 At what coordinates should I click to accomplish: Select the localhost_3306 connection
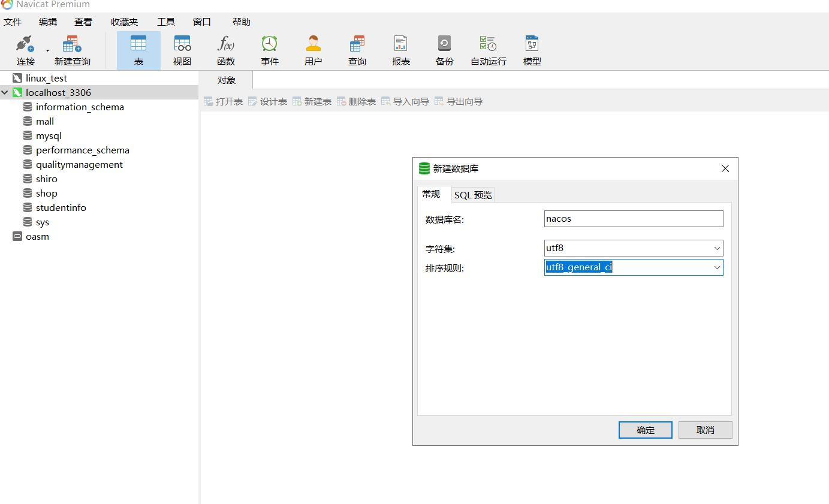[x=58, y=92]
